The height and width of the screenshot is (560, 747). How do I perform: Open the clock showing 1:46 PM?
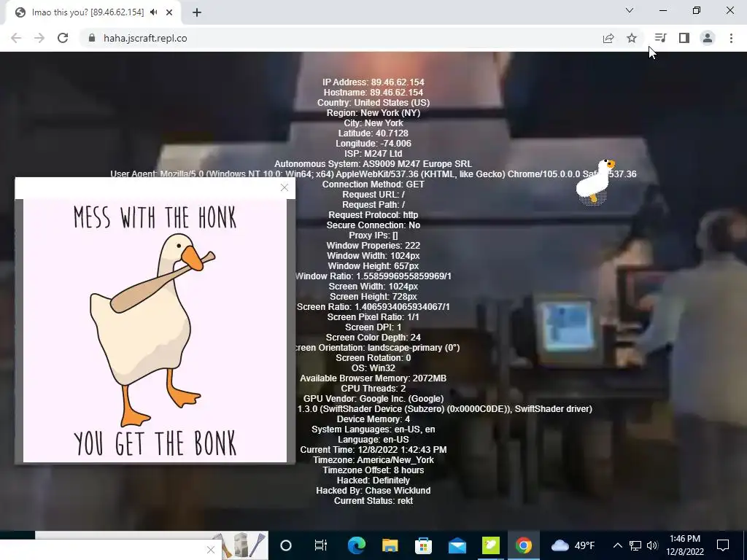(x=684, y=545)
